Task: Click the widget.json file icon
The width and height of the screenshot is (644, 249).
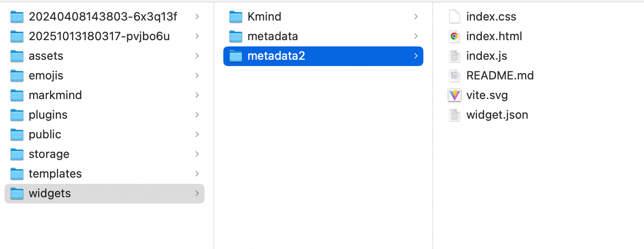Action: (x=454, y=115)
